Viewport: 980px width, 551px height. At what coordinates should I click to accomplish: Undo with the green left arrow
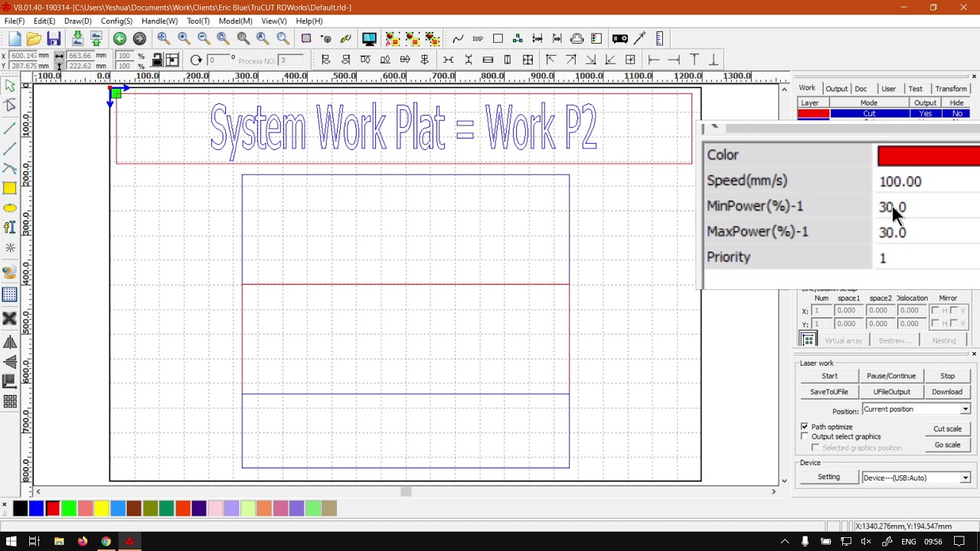119,39
